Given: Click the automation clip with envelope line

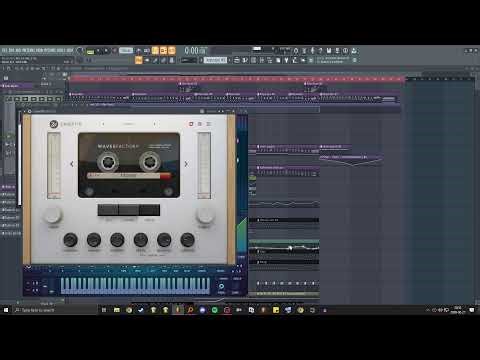Looking at the screenshot, I should tap(351, 160).
